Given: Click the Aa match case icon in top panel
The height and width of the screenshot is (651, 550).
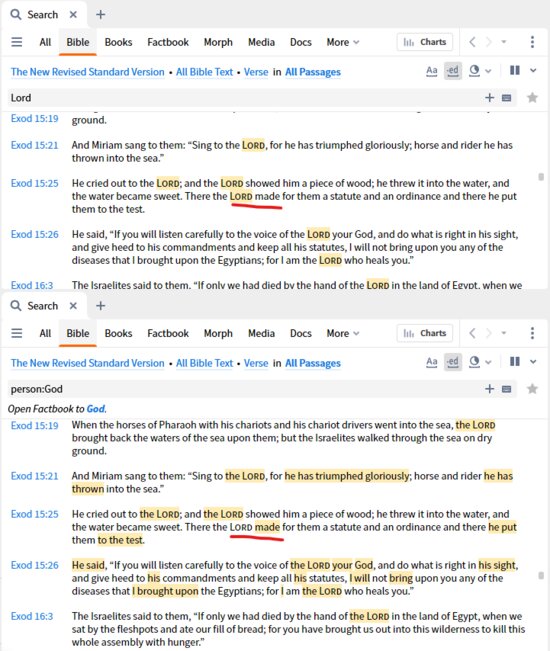Looking at the screenshot, I should tap(432, 71).
